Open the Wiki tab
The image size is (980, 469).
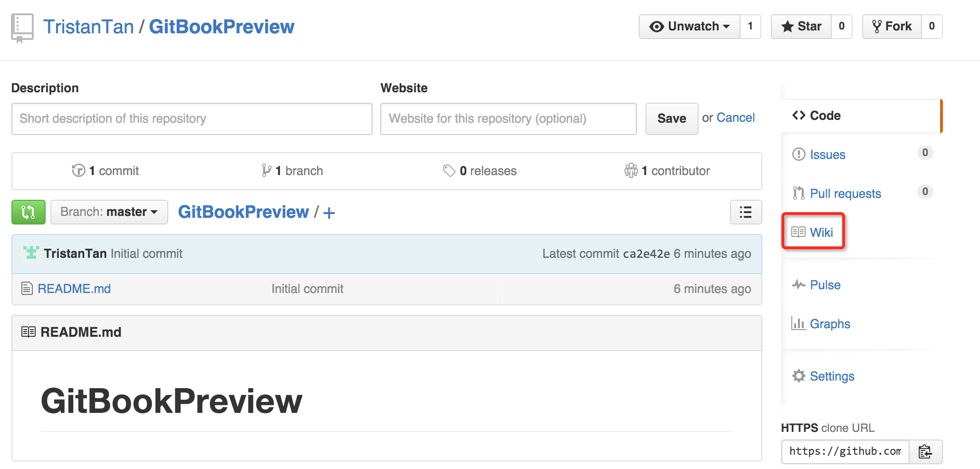click(821, 232)
